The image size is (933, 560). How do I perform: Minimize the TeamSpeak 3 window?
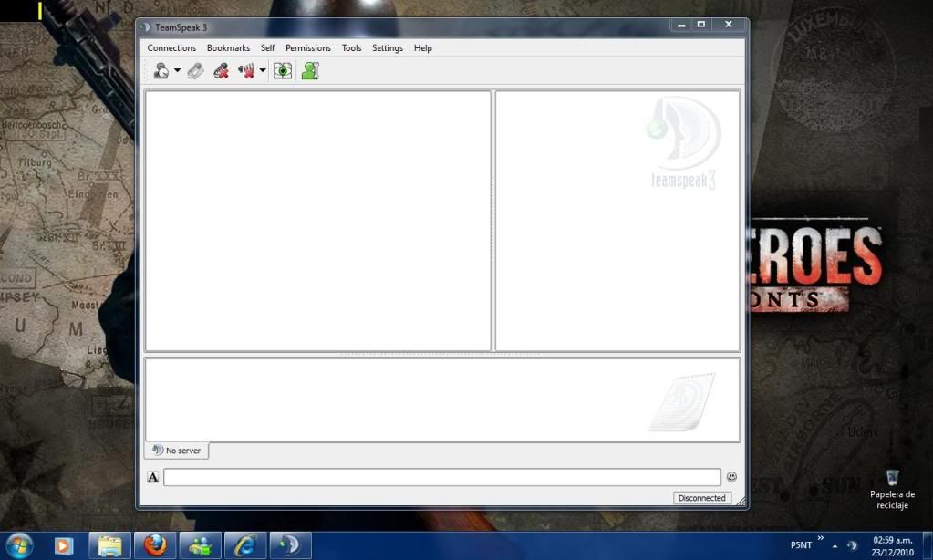[x=681, y=25]
